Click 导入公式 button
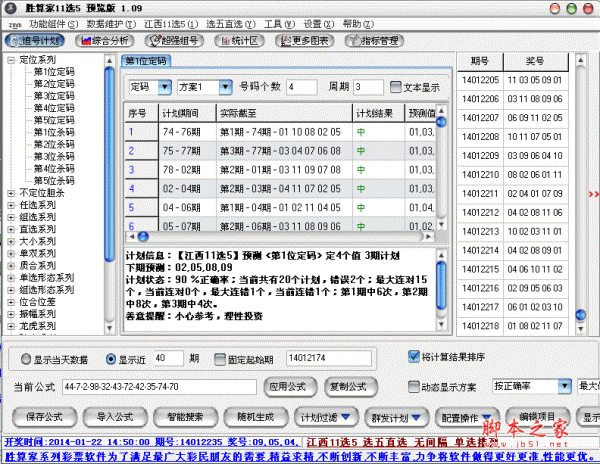This screenshot has height=464, width=600. click(115, 417)
